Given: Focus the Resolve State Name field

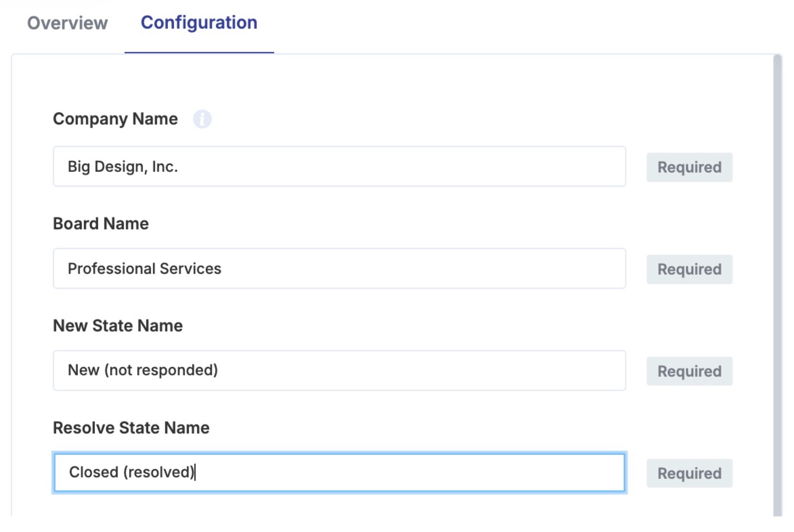Looking at the screenshot, I should [338, 472].
